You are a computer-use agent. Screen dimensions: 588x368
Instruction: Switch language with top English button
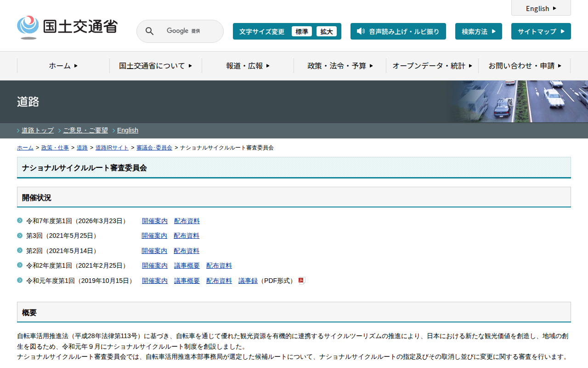point(541,8)
